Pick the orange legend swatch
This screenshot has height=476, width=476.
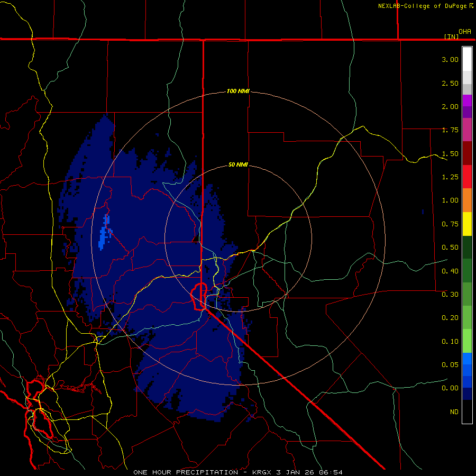tap(467, 200)
